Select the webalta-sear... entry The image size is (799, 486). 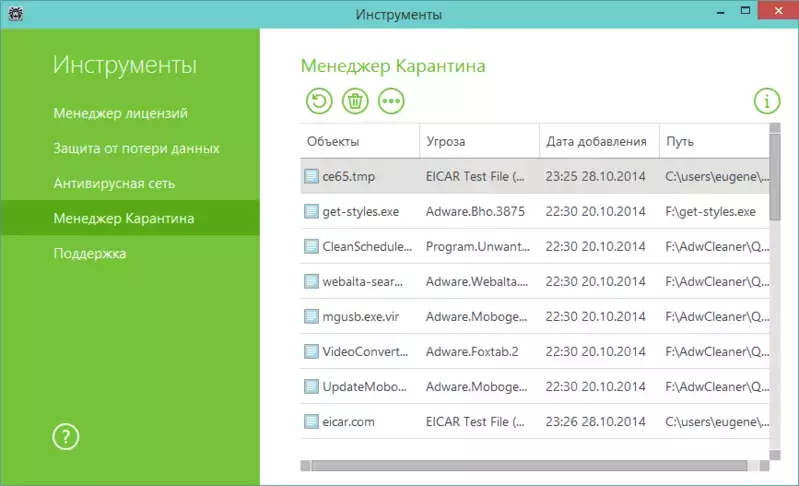(x=362, y=281)
